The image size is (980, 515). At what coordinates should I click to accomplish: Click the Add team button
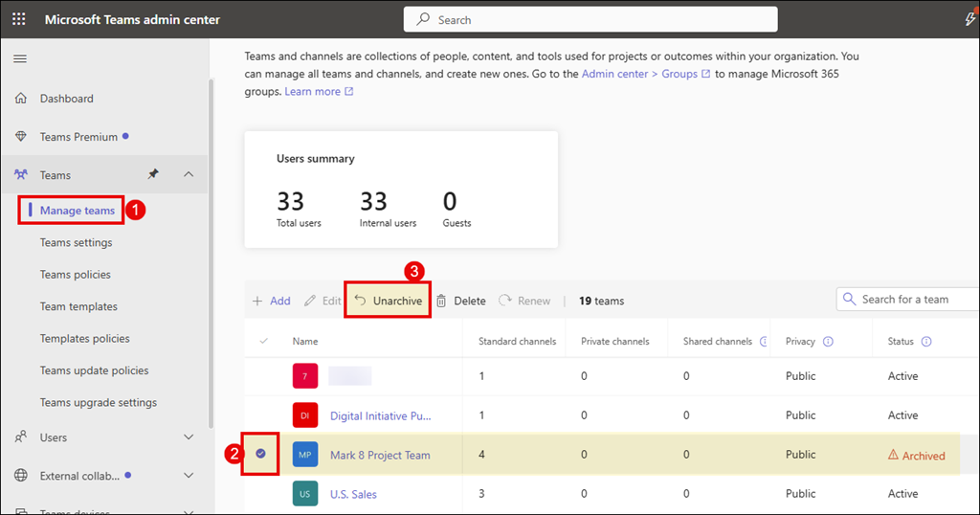point(271,301)
